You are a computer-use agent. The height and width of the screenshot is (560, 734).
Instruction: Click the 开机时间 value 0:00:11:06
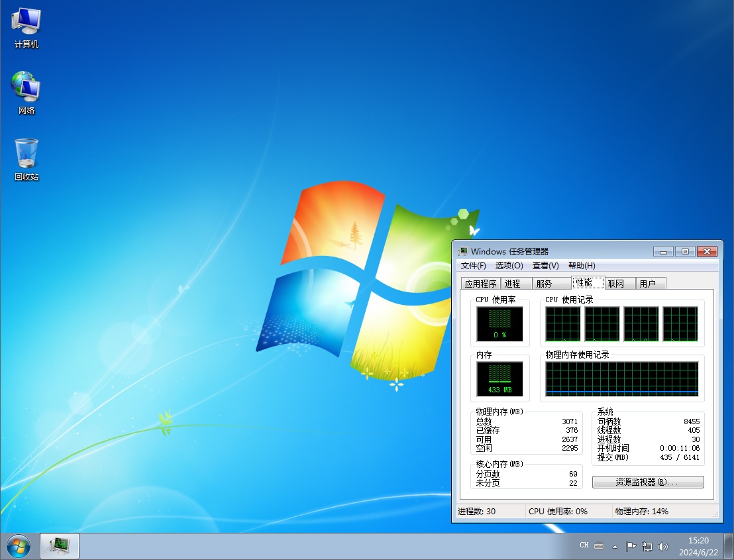pyautogui.click(x=680, y=448)
